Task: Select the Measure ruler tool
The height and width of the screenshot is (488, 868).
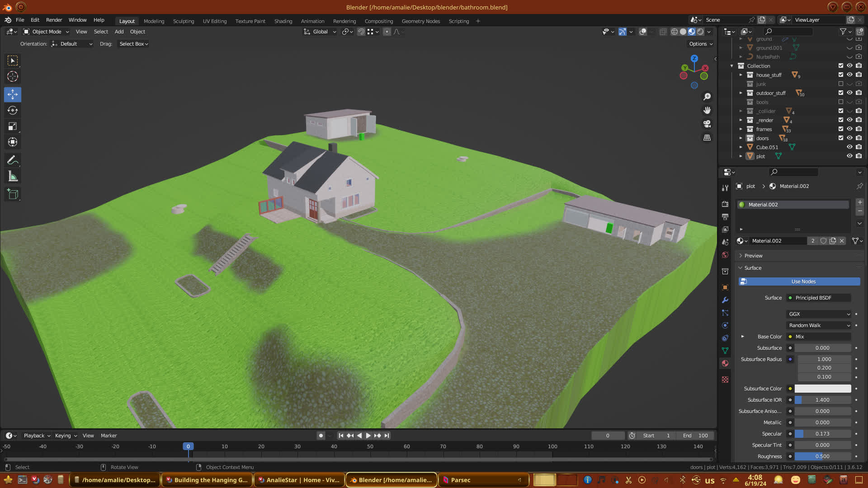Action: (13, 177)
